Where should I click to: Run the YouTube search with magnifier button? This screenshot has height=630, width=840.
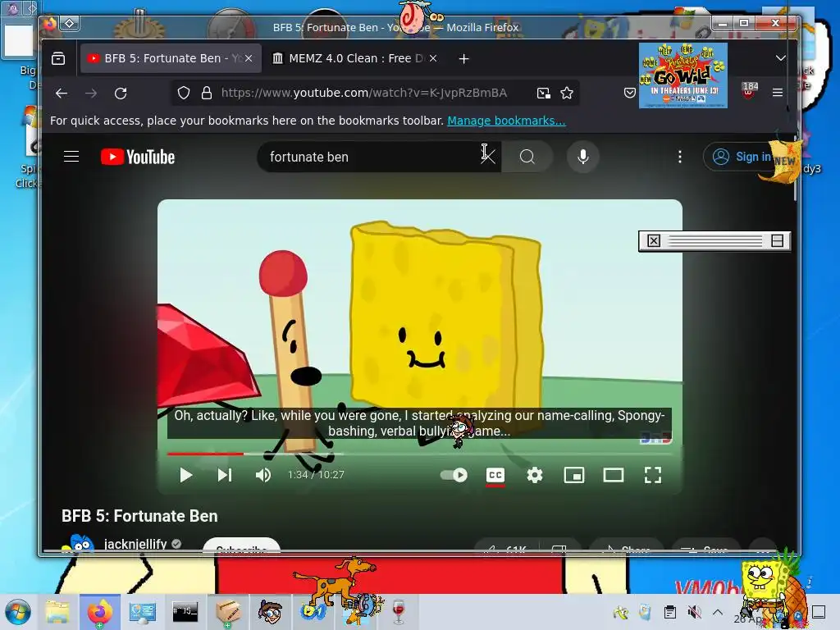pyautogui.click(x=527, y=157)
